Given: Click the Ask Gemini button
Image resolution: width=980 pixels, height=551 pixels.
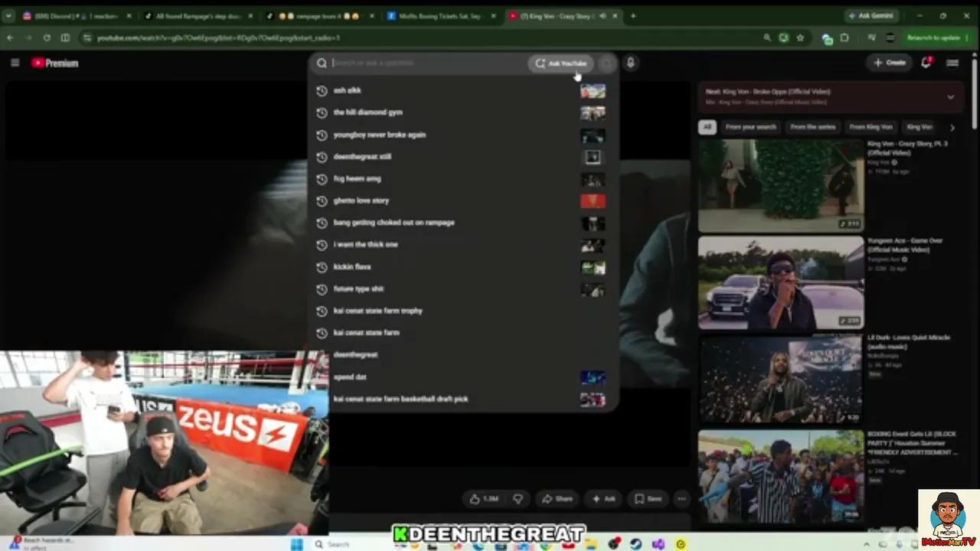Looking at the screenshot, I should [x=871, y=15].
